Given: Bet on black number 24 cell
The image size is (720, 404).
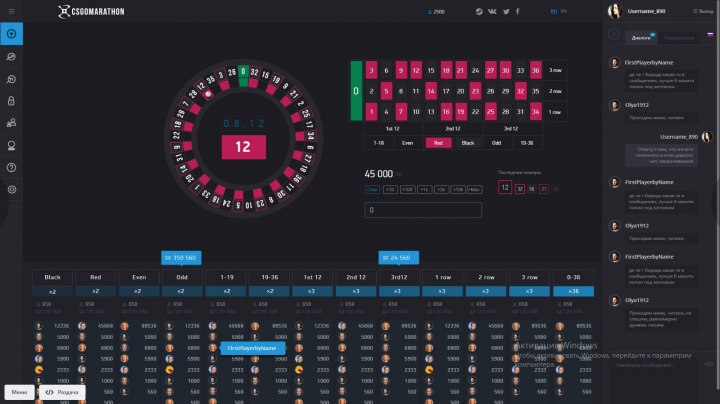Looking at the screenshot, I should (475, 70).
